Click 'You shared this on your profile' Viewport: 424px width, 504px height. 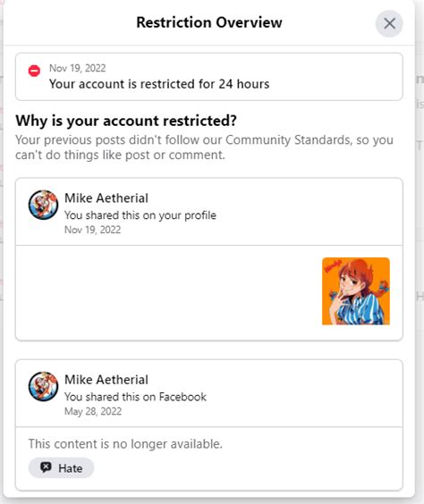[x=140, y=215]
